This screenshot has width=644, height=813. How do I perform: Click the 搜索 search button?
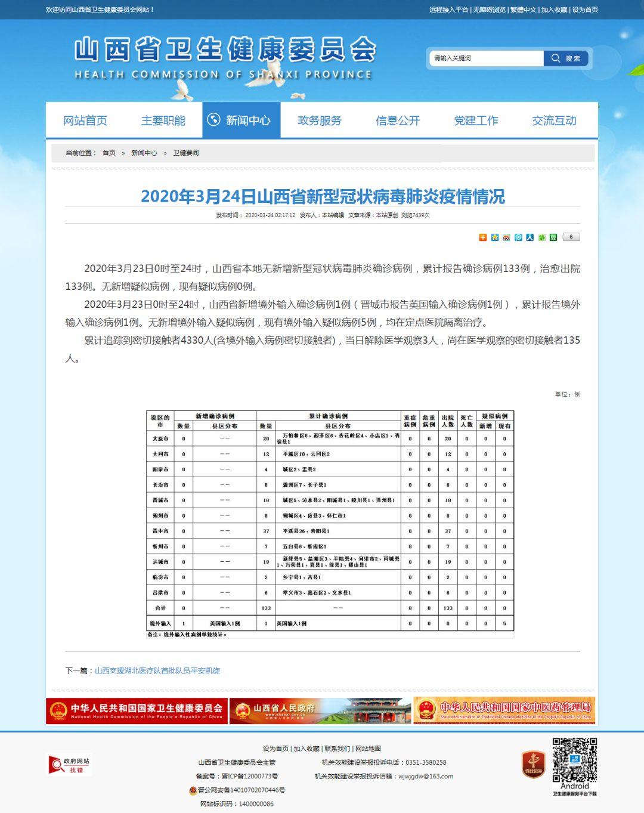tap(566, 58)
